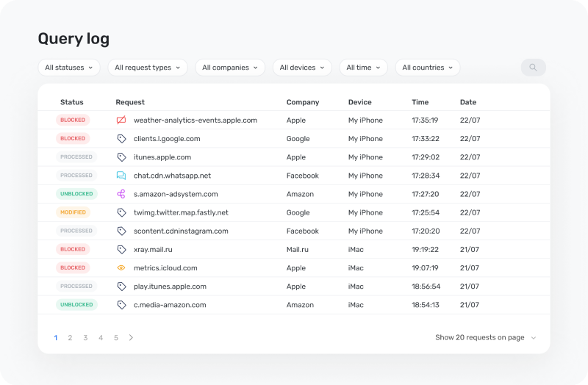588x385 pixels.
Task: Click the MODIFIED badge for twimg.twitter.map.fastly.net
Action: pyautogui.click(x=73, y=212)
